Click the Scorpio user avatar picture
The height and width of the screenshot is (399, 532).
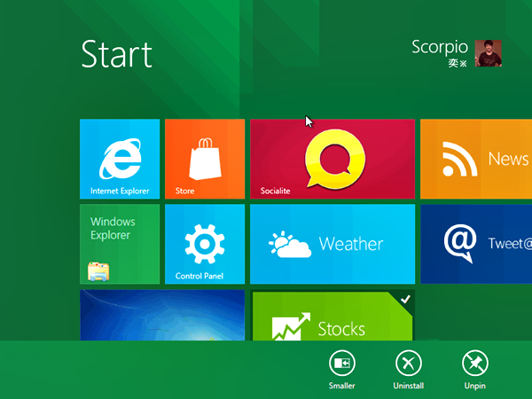pos(488,53)
